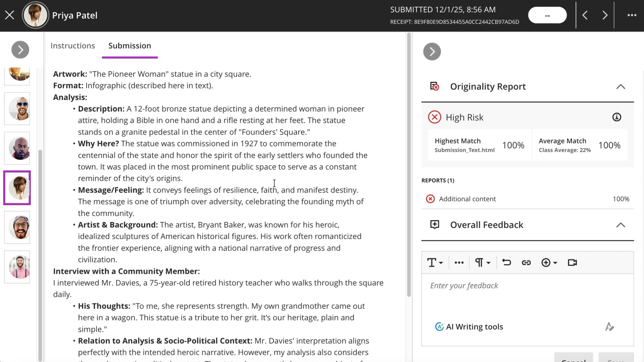This screenshot has width=644, height=362.
Task: Go to the next student submission arrow
Action: click(605, 15)
